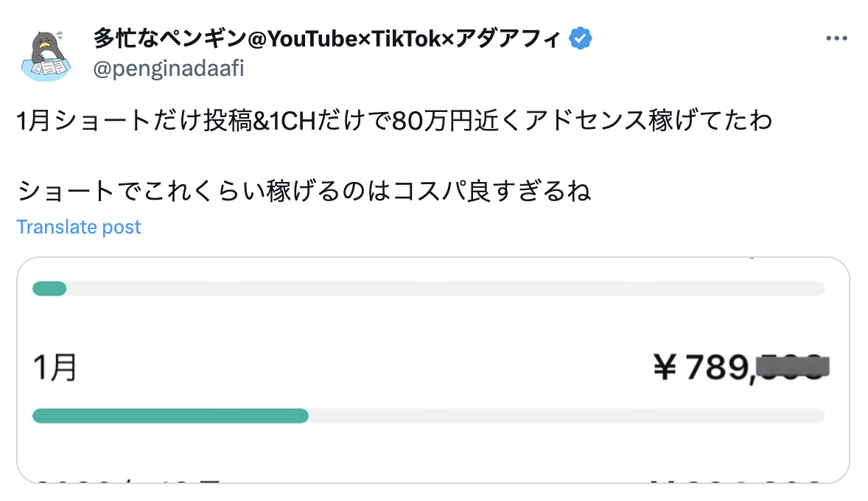The image size is (868, 501).
Task: Click the cut-off amount at image bottom right
Action: (x=737, y=480)
